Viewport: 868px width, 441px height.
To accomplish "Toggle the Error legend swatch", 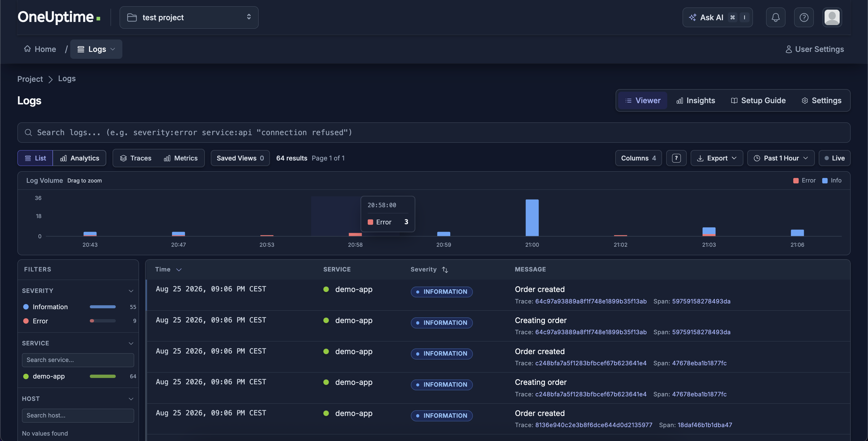I will (x=796, y=181).
